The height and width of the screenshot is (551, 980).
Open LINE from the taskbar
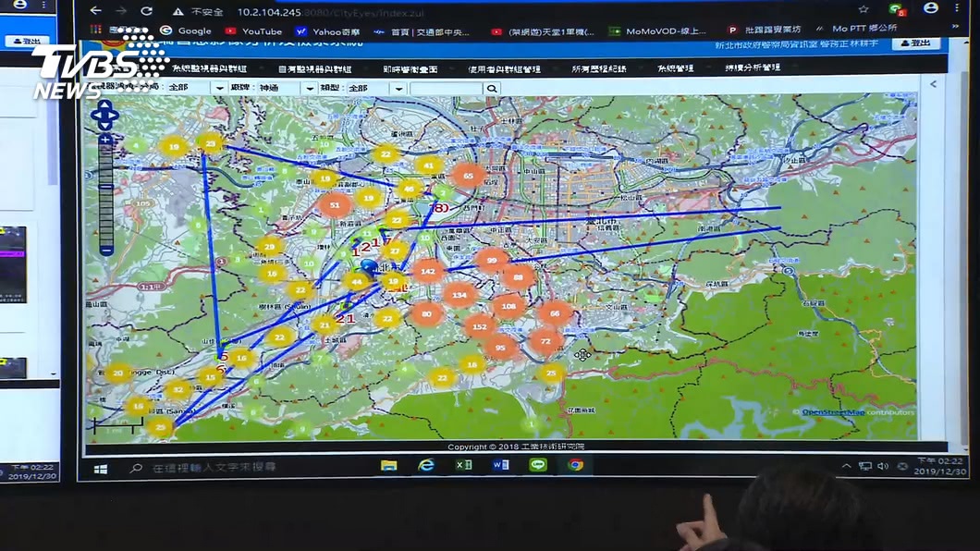[537, 464]
